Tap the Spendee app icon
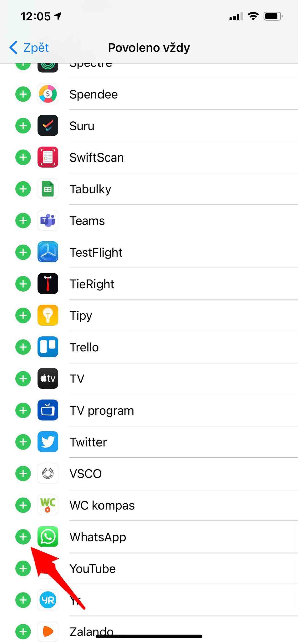This screenshot has width=298, height=644. (x=48, y=94)
